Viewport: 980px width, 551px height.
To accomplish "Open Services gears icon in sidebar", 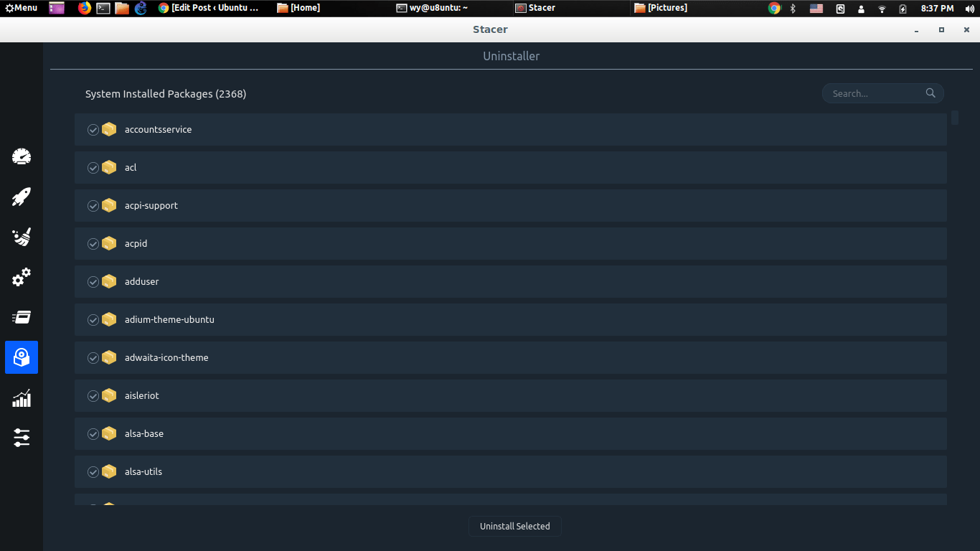I will (x=22, y=277).
